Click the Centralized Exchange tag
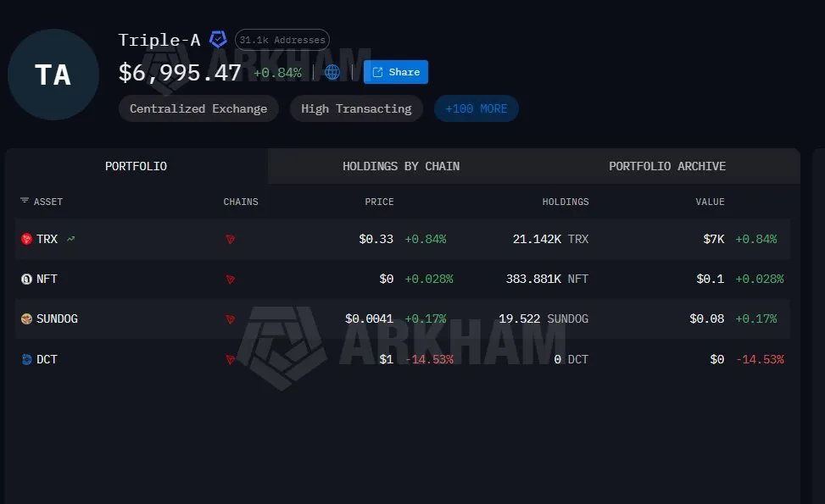The width and height of the screenshot is (825, 504). pyautogui.click(x=198, y=108)
